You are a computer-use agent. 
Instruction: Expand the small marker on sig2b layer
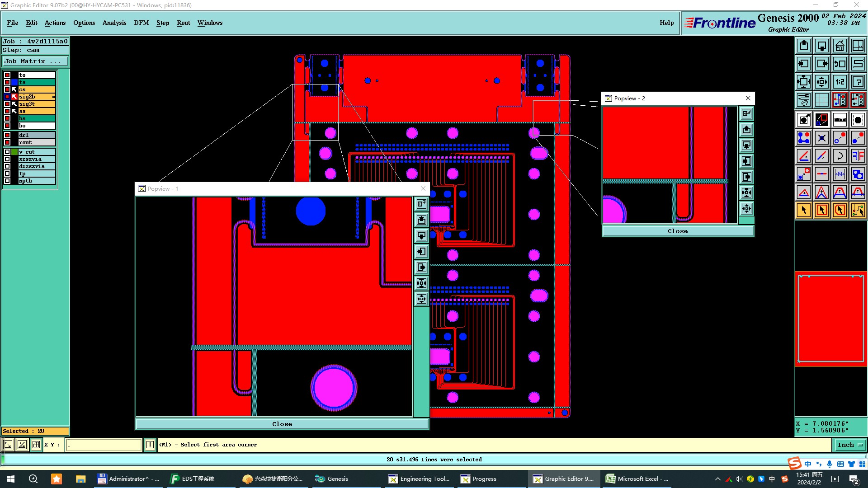tap(53, 97)
